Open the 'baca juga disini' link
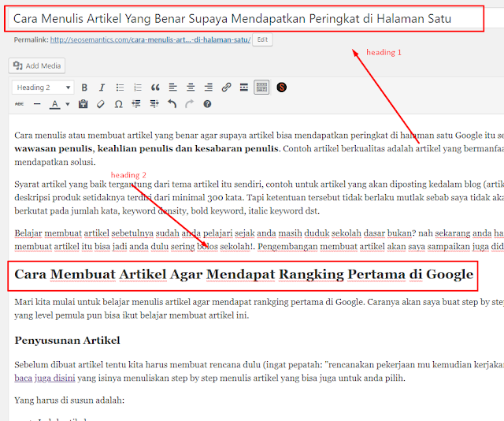This screenshot has height=421, width=504. click(45, 378)
